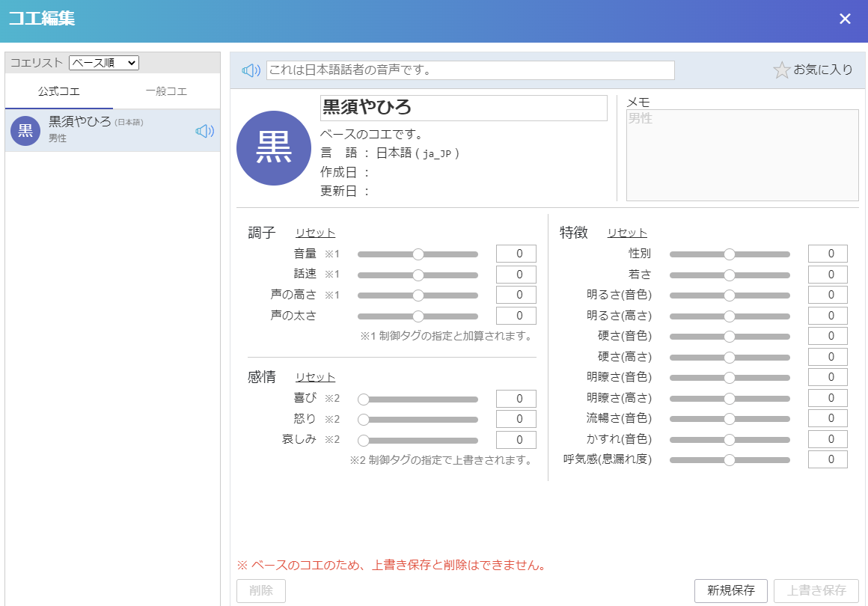Click the 呼気感(息漏れ度) value box
The height and width of the screenshot is (606, 868).
[828, 459]
